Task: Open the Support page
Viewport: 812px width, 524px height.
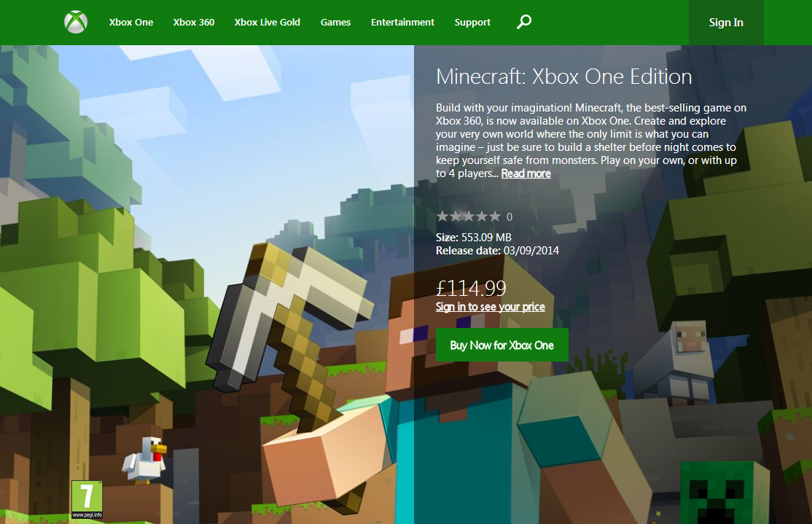Action: 472,23
